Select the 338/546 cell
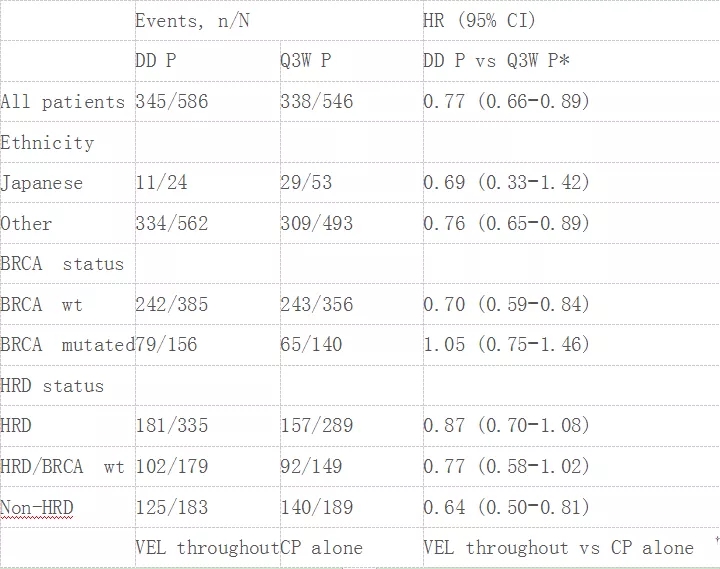This screenshot has width=720, height=569. [316, 102]
